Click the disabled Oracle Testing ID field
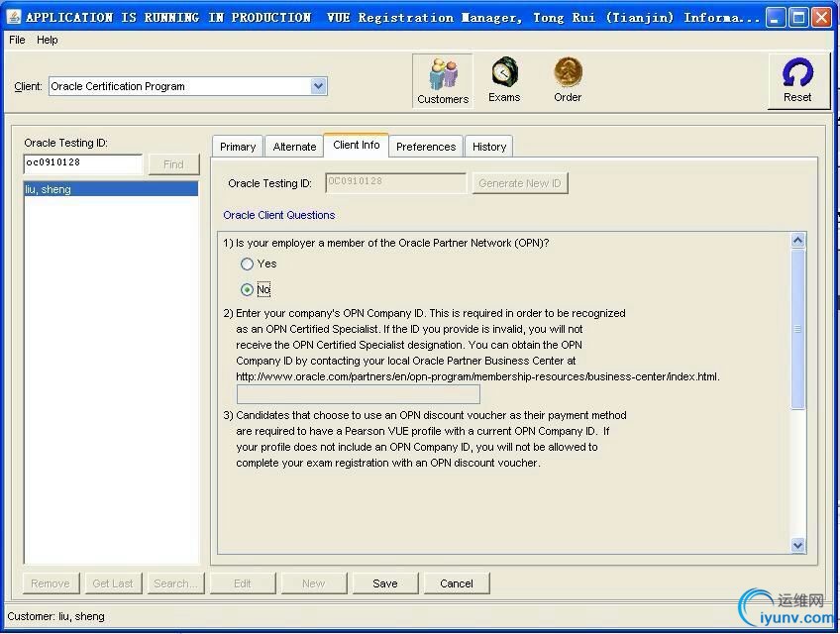Viewport: 840px width, 634px height. [395, 182]
